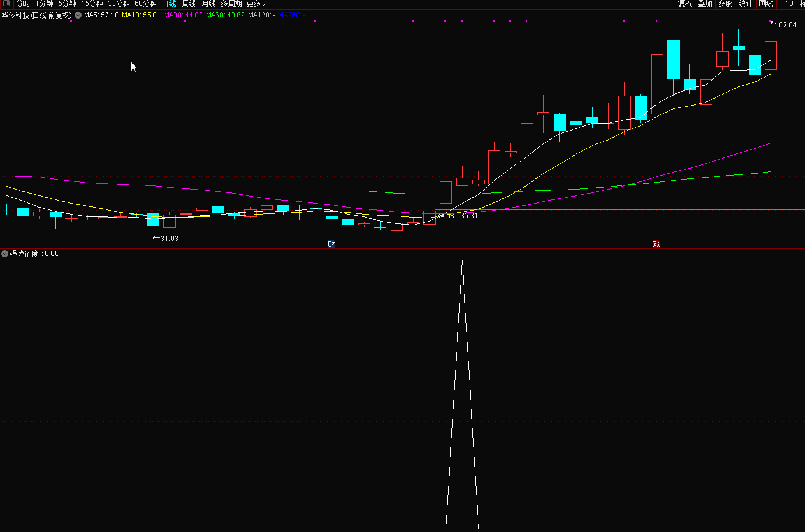Select the 1分钟 period tab
The image size is (805, 532).
[44, 3]
